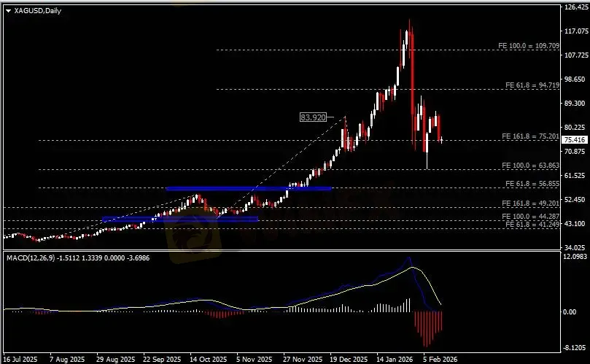Click the 27 Nov 2025 date label

[303, 359]
